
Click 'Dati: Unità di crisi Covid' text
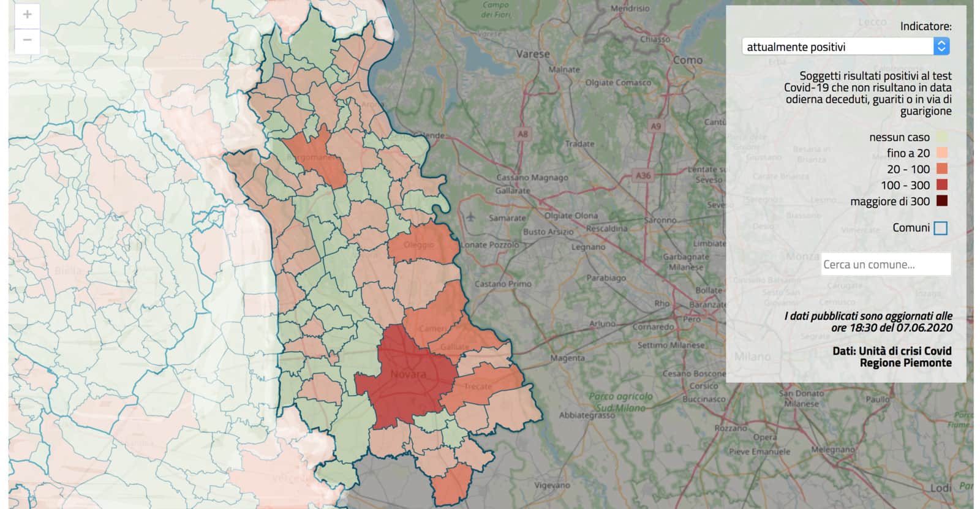[x=892, y=351]
